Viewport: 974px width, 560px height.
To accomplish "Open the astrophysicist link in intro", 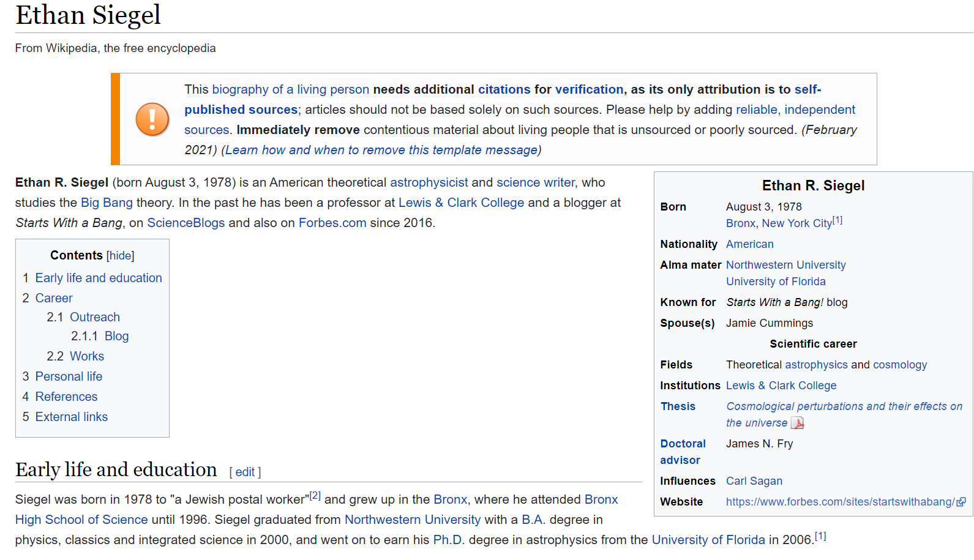I will 429,182.
